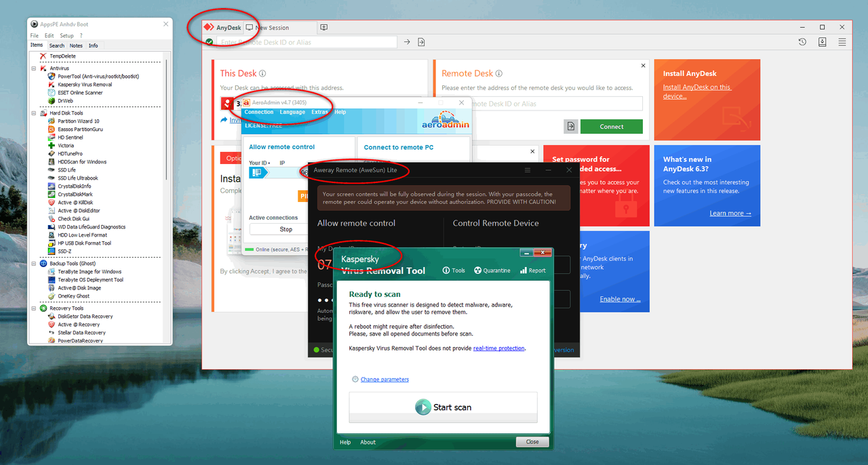The height and width of the screenshot is (465, 868).
Task: Open the AnyDesk hamburger menu
Action: tap(842, 42)
